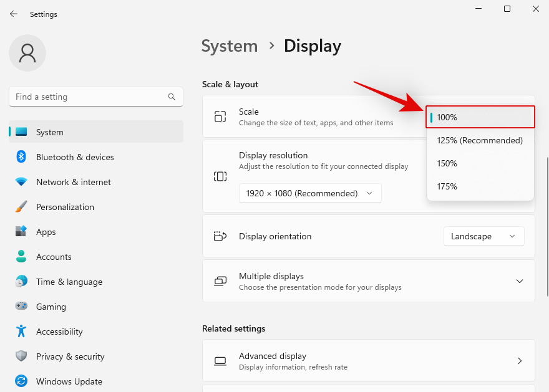Open the Apps settings section

point(46,232)
